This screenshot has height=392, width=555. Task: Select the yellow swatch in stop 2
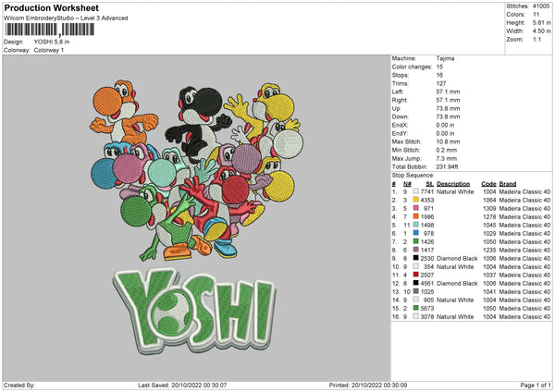click(418, 199)
